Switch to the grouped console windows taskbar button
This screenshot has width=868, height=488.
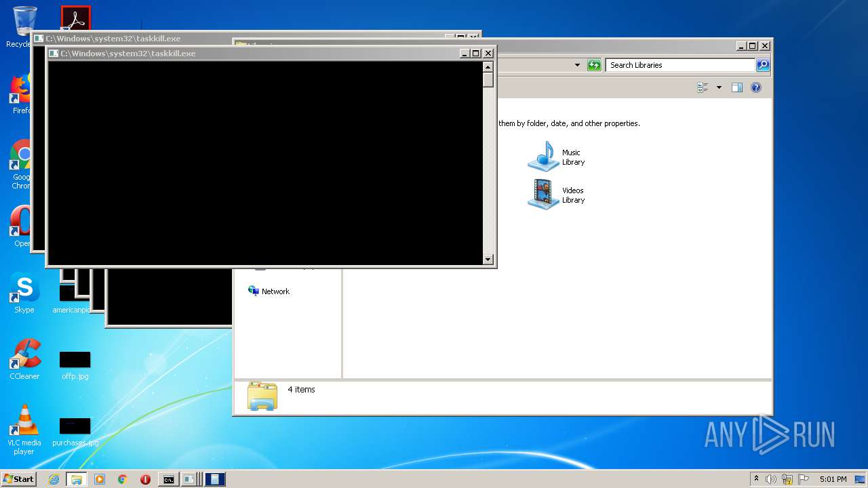(x=191, y=479)
